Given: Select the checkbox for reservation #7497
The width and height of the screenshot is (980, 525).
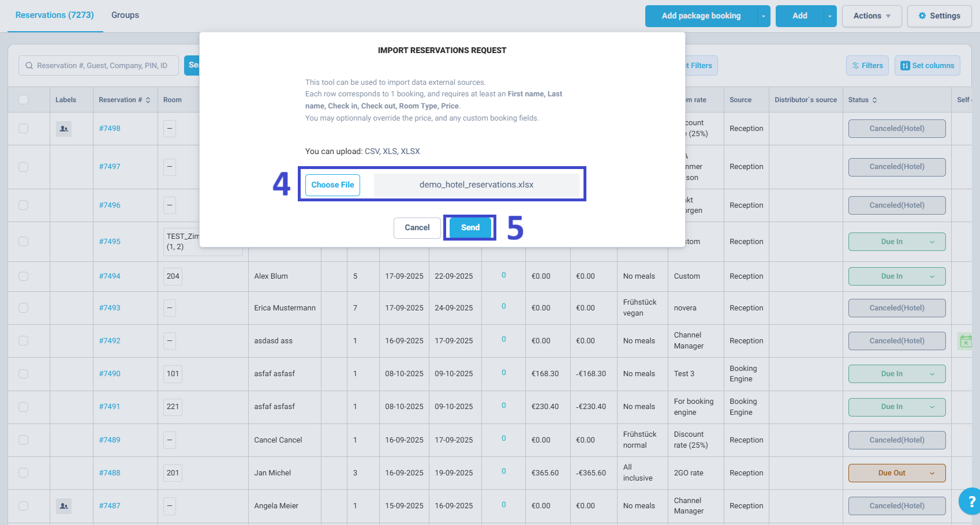Looking at the screenshot, I should tap(24, 167).
